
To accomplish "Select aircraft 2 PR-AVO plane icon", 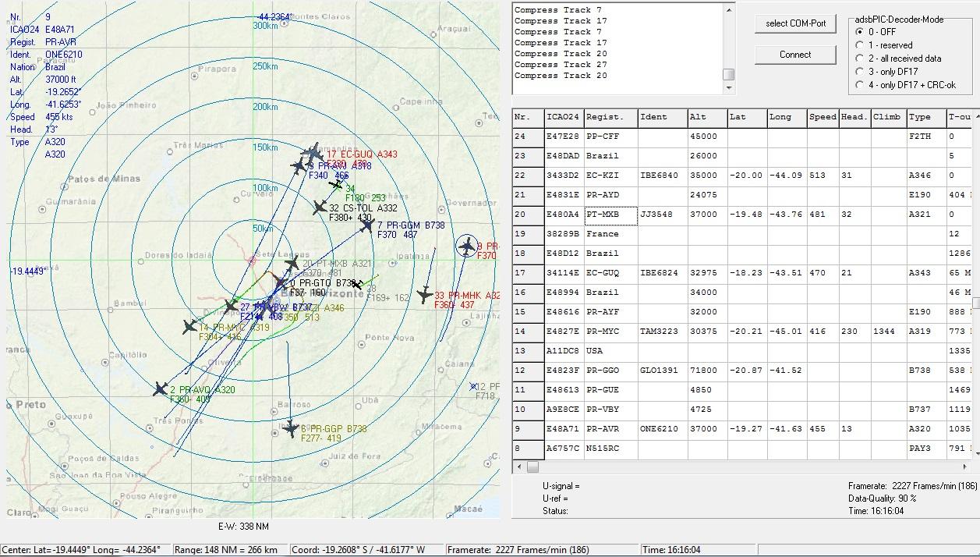I will 161,389.
